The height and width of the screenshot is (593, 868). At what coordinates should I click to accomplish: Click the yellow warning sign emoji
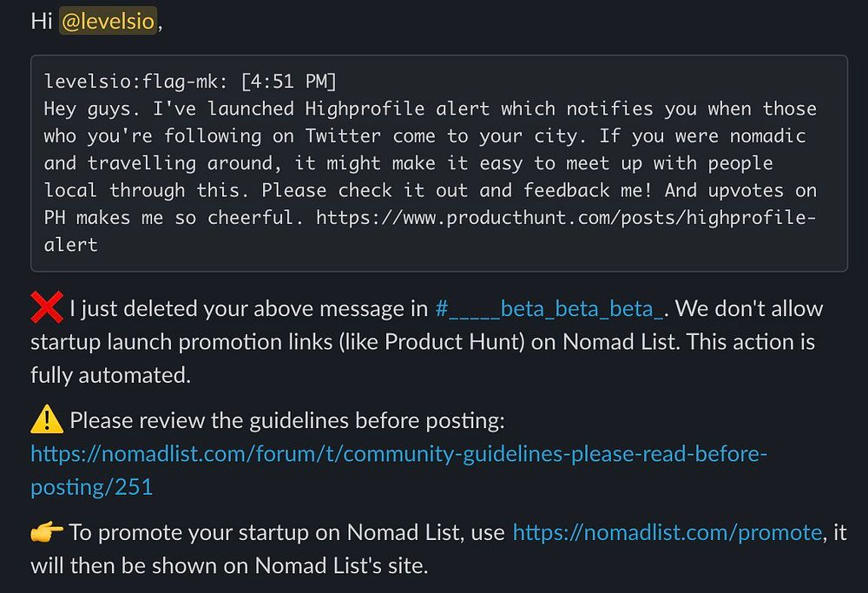pyautogui.click(x=47, y=421)
